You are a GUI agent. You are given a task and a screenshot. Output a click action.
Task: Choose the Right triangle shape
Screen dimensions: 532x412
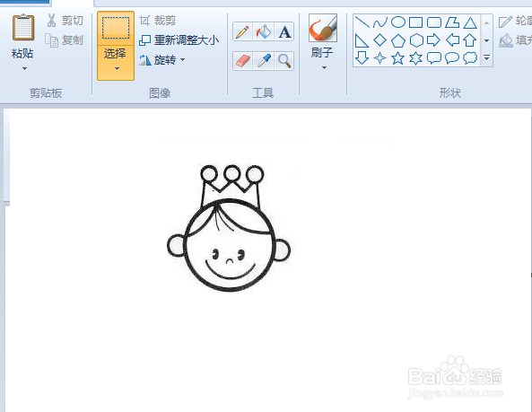pos(362,40)
